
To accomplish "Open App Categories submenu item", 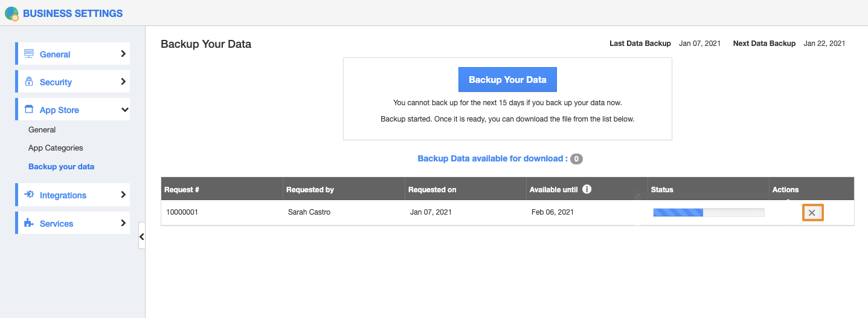I will tap(56, 148).
